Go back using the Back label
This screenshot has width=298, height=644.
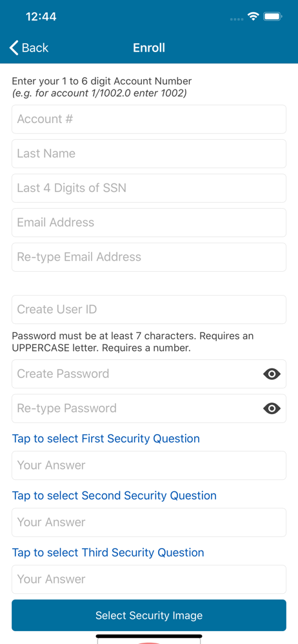[35, 48]
